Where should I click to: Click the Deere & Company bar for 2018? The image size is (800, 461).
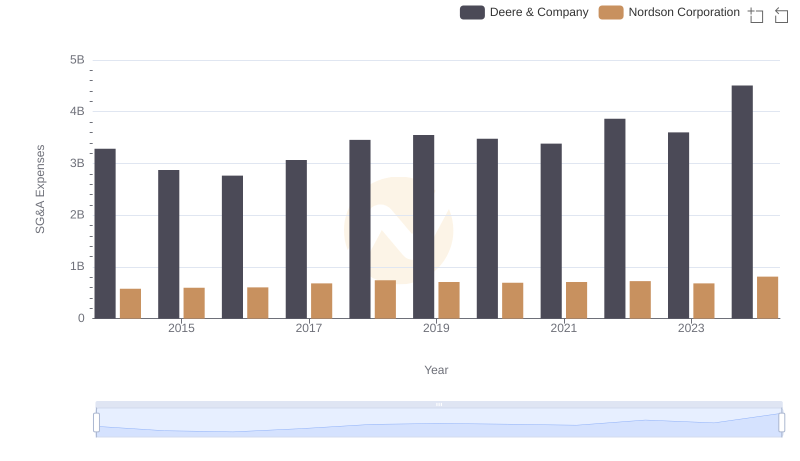click(x=360, y=229)
